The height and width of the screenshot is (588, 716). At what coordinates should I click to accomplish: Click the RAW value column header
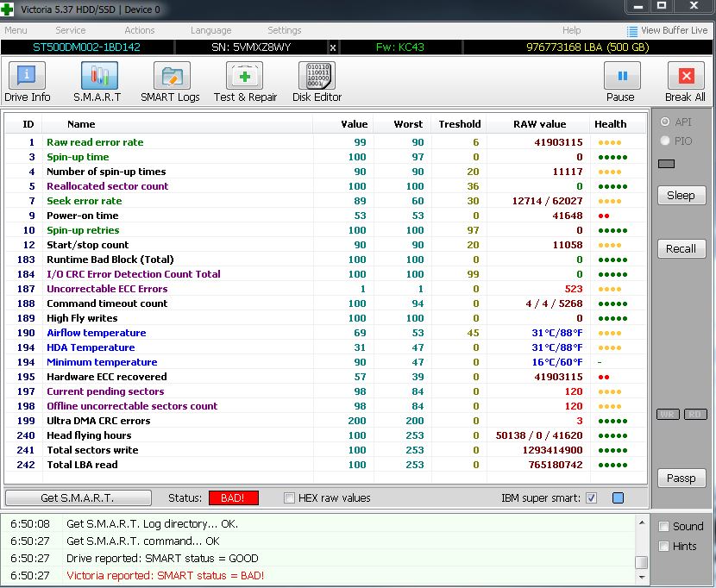pyautogui.click(x=539, y=124)
